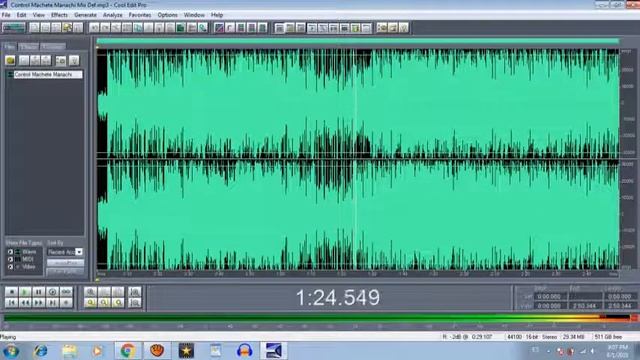640x360 pixels.
Task: Click Zoom Out Horizontally icon
Action: click(104, 292)
